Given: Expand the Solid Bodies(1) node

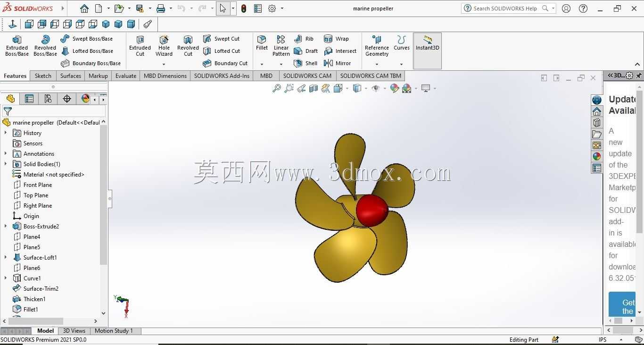Looking at the screenshot, I should (6, 164).
